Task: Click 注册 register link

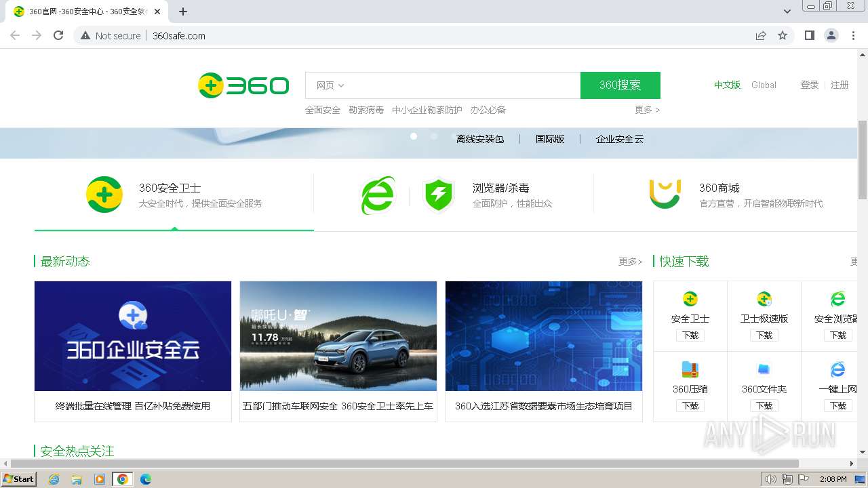Action: (x=840, y=85)
